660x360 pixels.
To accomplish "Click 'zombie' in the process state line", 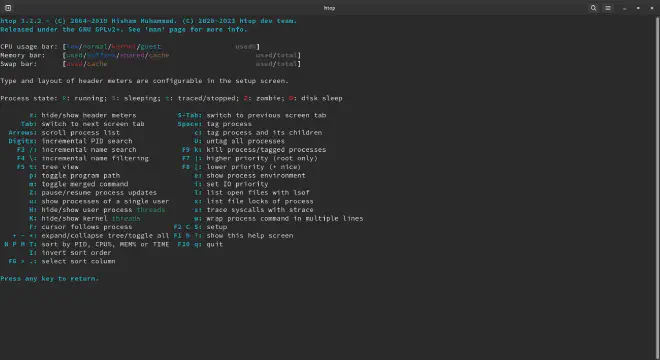I will (268, 98).
